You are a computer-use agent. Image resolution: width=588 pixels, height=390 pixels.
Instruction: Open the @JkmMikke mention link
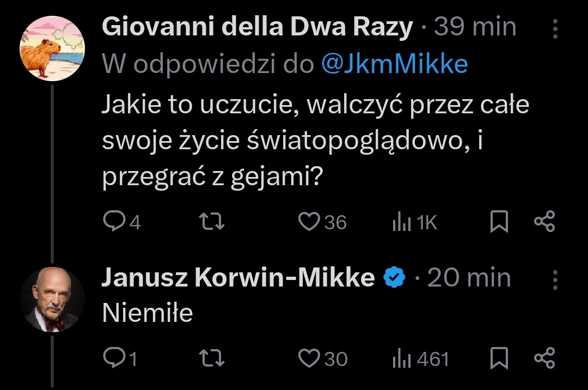tap(394, 65)
